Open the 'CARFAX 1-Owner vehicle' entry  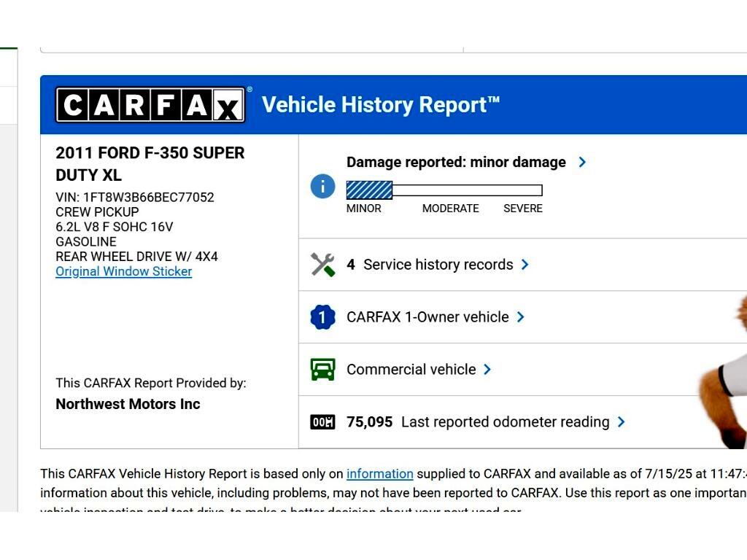pos(427,317)
